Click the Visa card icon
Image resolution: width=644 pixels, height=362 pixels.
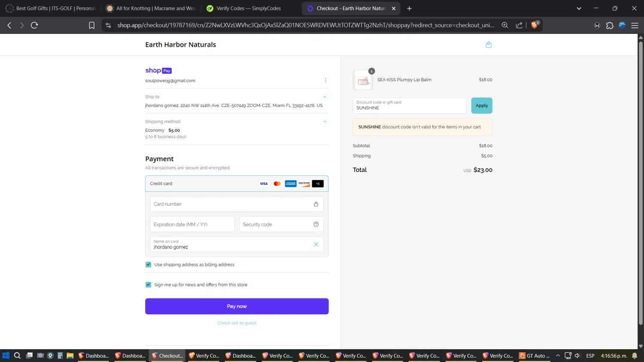point(264,184)
